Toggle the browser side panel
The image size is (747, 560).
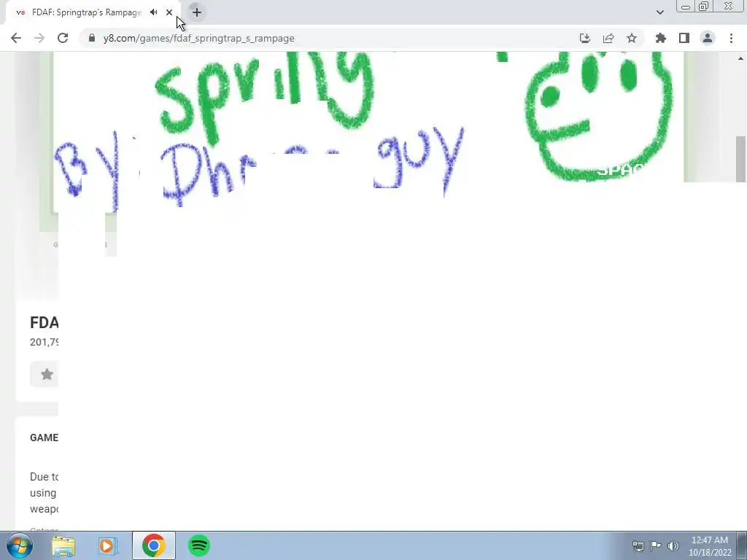click(684, 38)
